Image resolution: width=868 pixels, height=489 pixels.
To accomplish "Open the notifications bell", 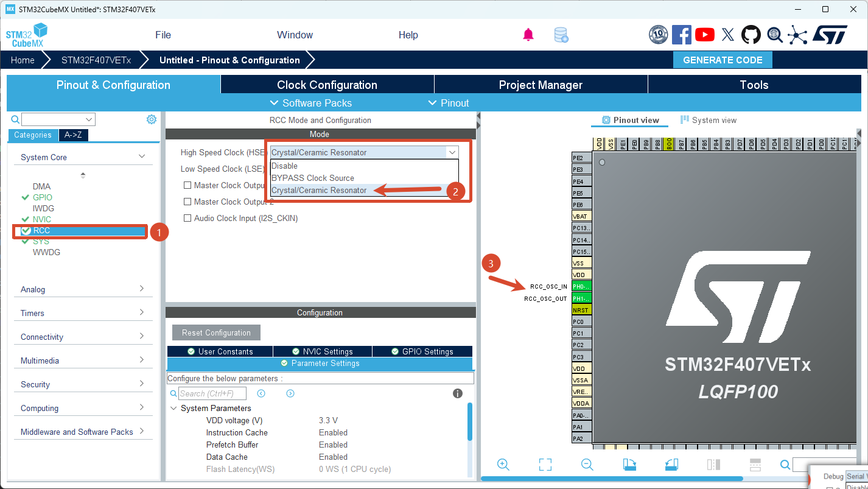I will (x=528, y=35).
